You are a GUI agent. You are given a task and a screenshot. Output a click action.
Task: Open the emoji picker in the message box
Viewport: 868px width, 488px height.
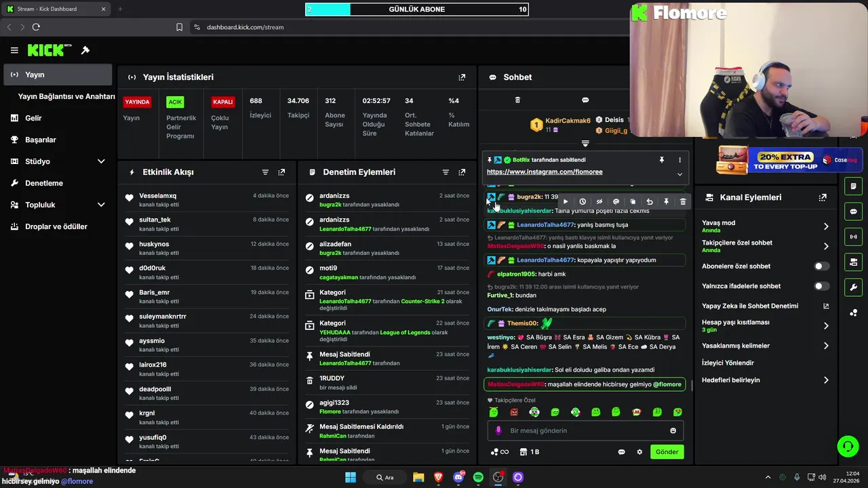[x=673, y=430]
